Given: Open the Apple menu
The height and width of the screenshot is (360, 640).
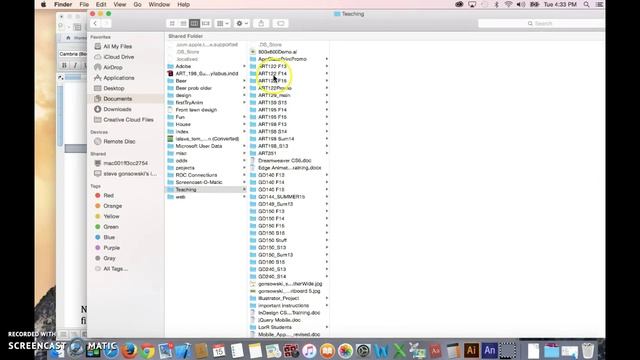Looking at the screenshot, I should tap(44, 4).
